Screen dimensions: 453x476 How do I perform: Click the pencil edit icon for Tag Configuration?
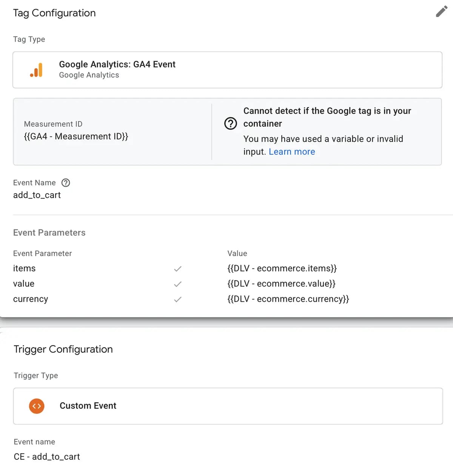[441, 12]
